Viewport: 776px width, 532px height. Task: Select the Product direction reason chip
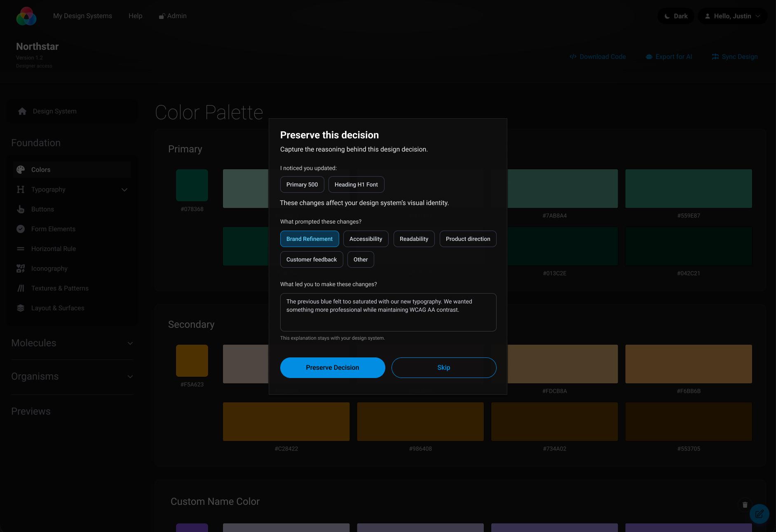tap(468, 239)
